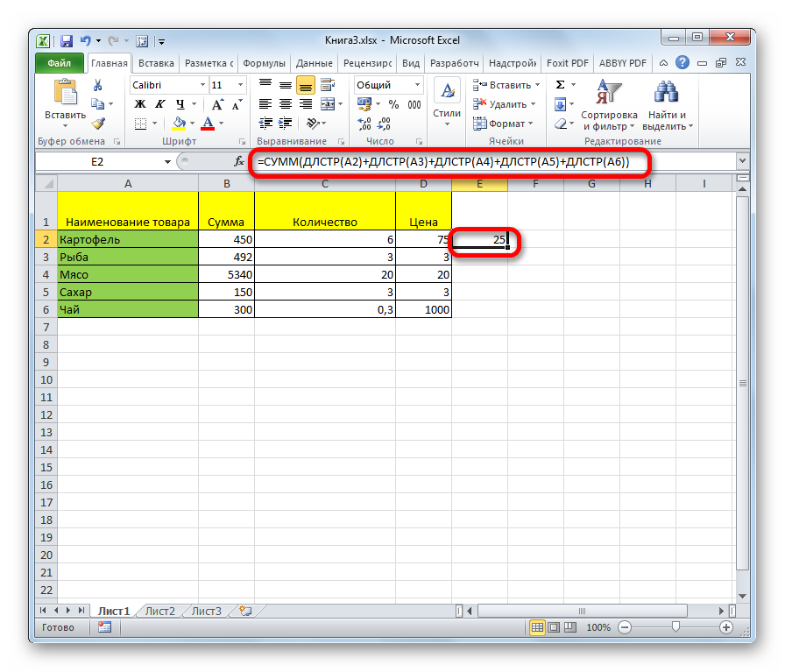The image size is (785, 672).
Task: Toggle bottom vertical alignment button
Action: pos(306,85)
